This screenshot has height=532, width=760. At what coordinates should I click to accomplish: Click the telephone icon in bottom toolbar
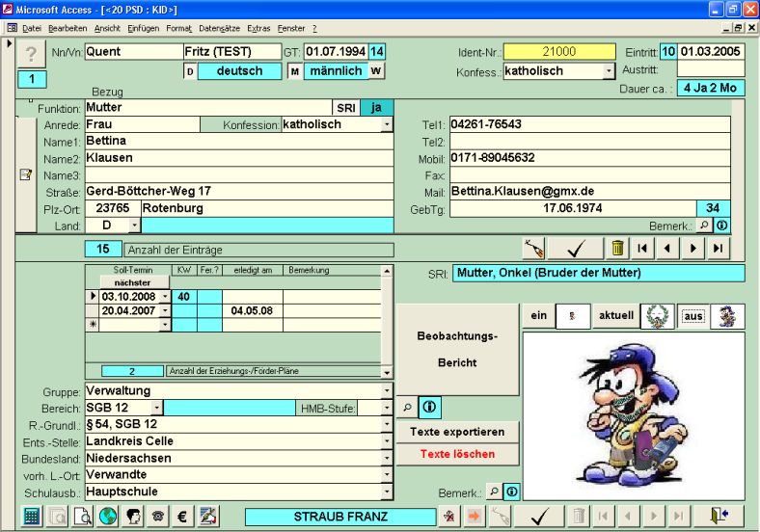point(157,517)
